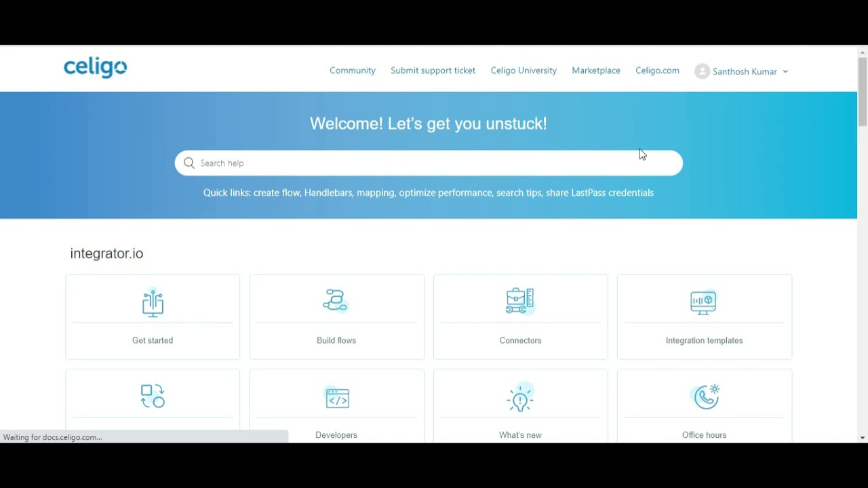Click the 'Build flows' card label
The height and width of the screenshot is (488, 868).
coord(336,340)
